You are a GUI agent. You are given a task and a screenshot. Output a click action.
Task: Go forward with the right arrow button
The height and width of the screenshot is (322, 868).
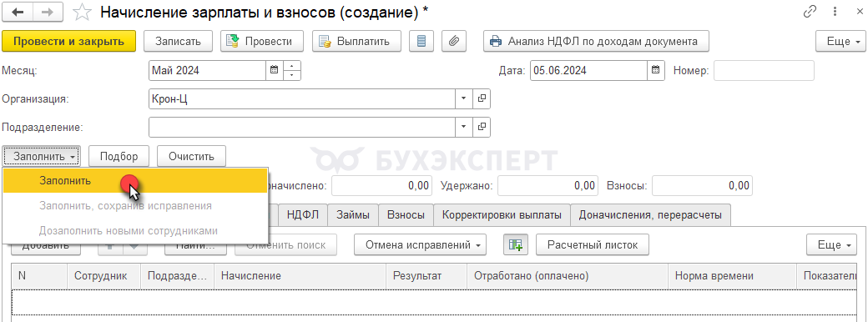click(48, 13)
